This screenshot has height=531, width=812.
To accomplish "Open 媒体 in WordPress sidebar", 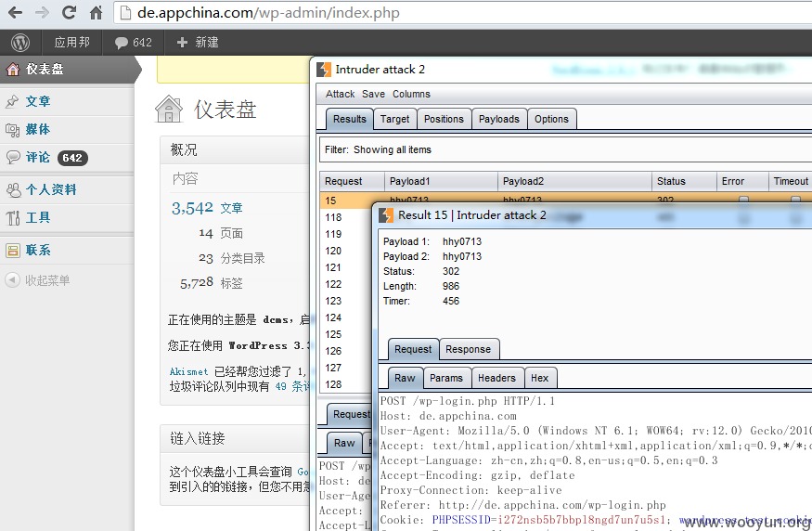I will point(38,130).
